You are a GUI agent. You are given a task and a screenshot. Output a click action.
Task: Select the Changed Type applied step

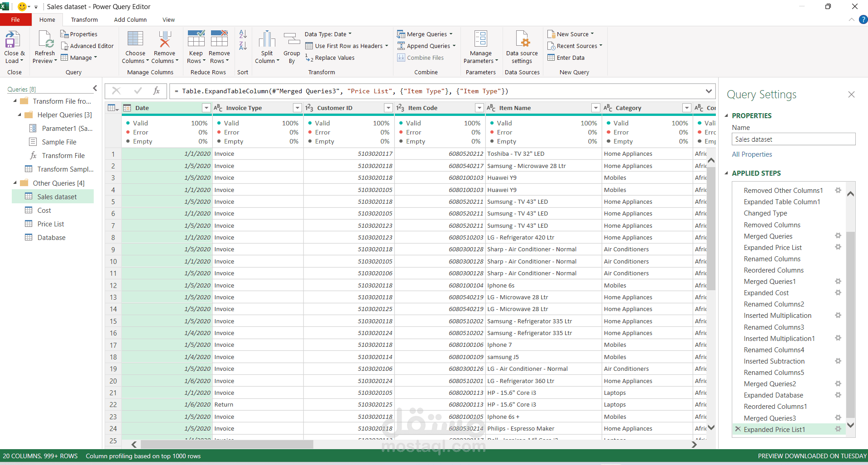765,213
